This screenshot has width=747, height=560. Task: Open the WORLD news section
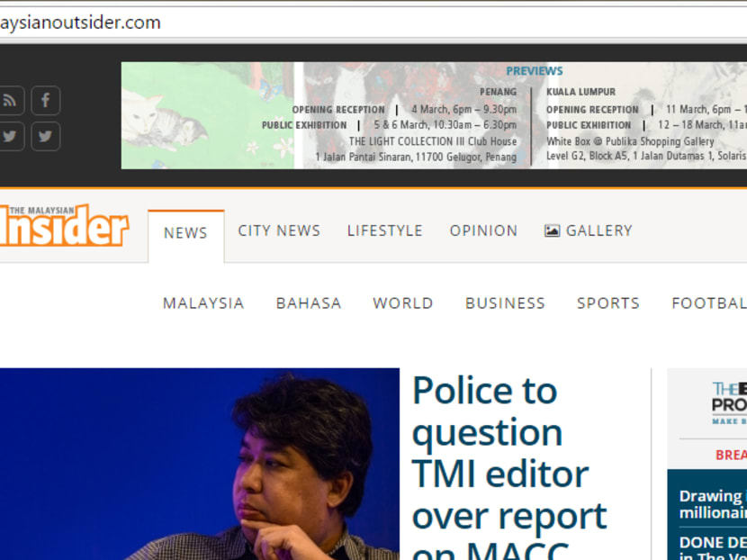(402, 303)
